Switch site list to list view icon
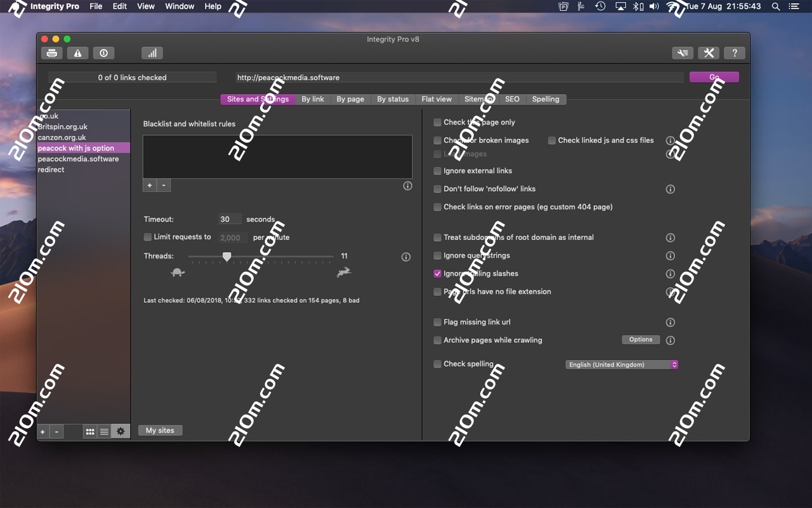Screen dimensions: 812x508 tap(104, 432)
